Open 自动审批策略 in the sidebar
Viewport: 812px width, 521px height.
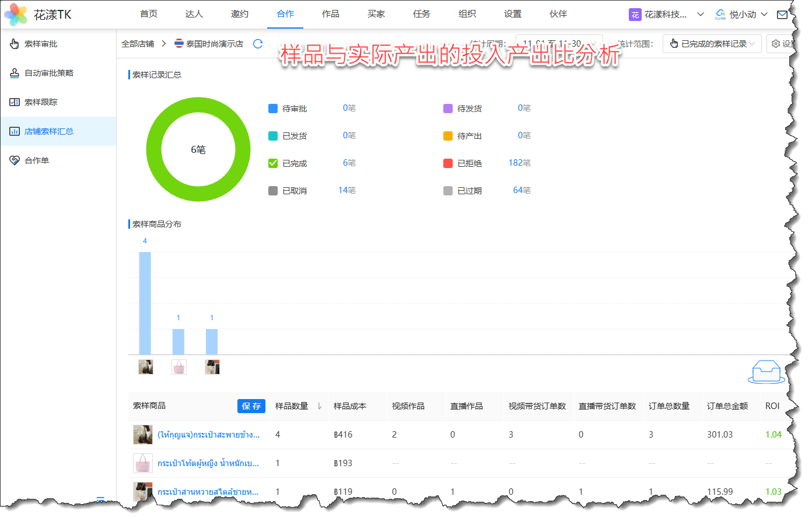point(49,73)
